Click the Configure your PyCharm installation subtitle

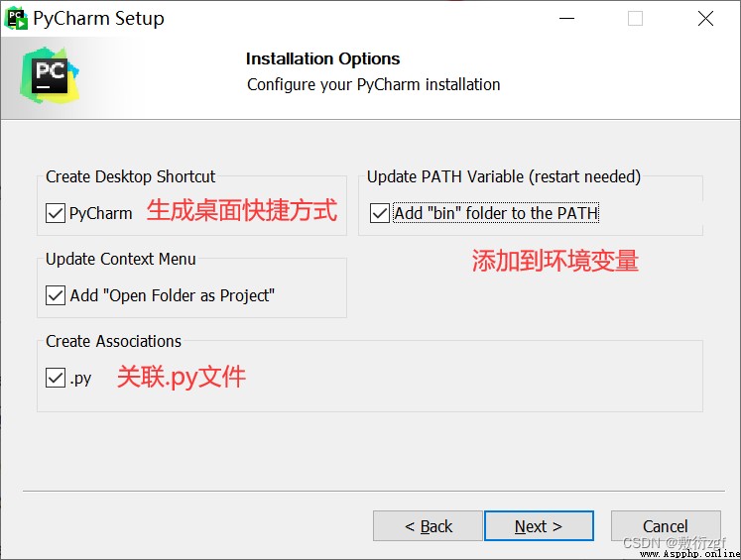(373, 85)
